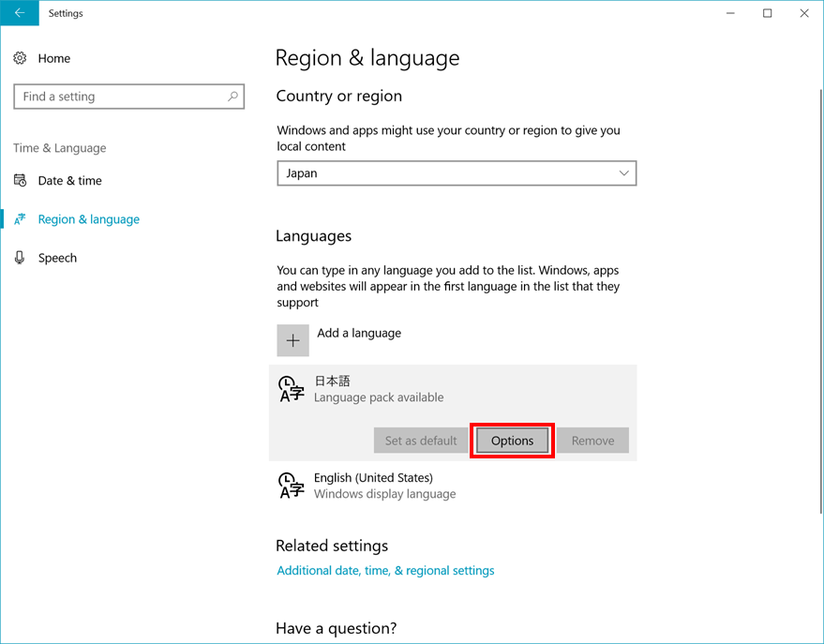Click the plus icon to add a language
Image resolution: width=824 pixels, height=644 pixels.
(292, 340)
